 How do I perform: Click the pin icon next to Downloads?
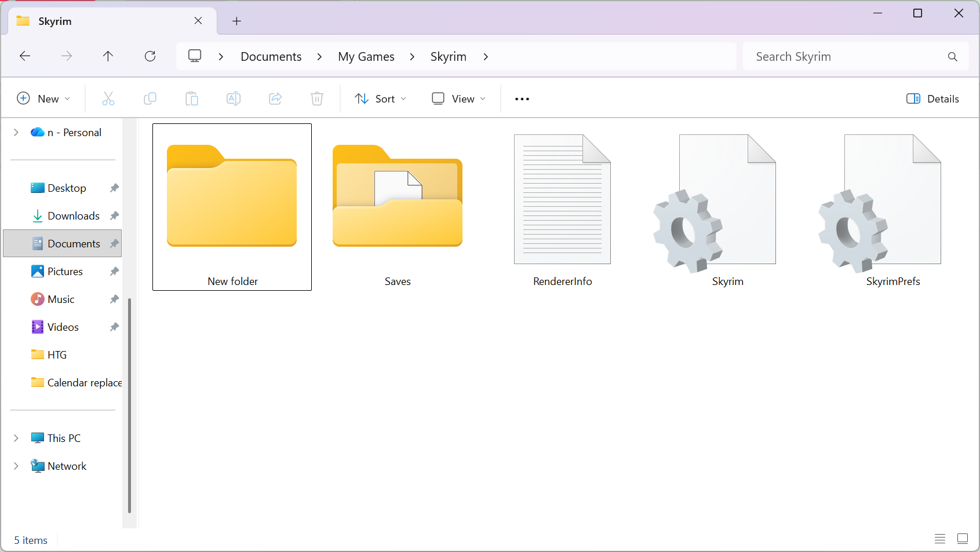[114, 215]
